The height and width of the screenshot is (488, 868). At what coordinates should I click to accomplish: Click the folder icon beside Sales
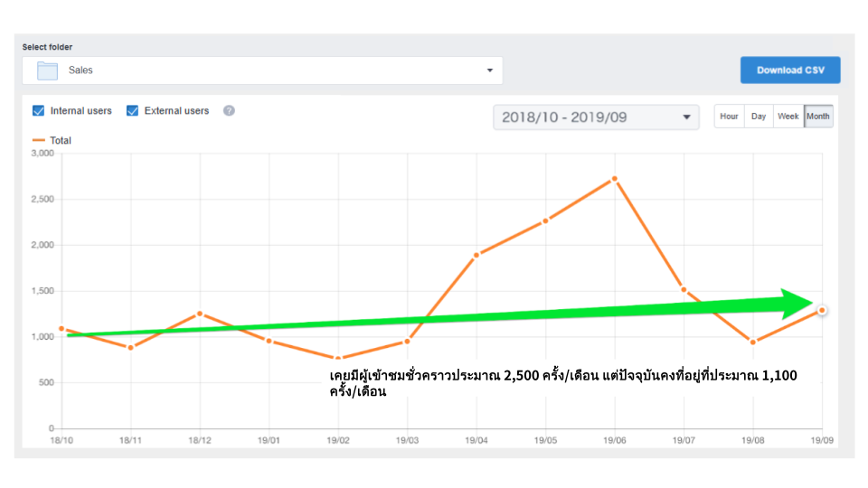click(47, 70)
